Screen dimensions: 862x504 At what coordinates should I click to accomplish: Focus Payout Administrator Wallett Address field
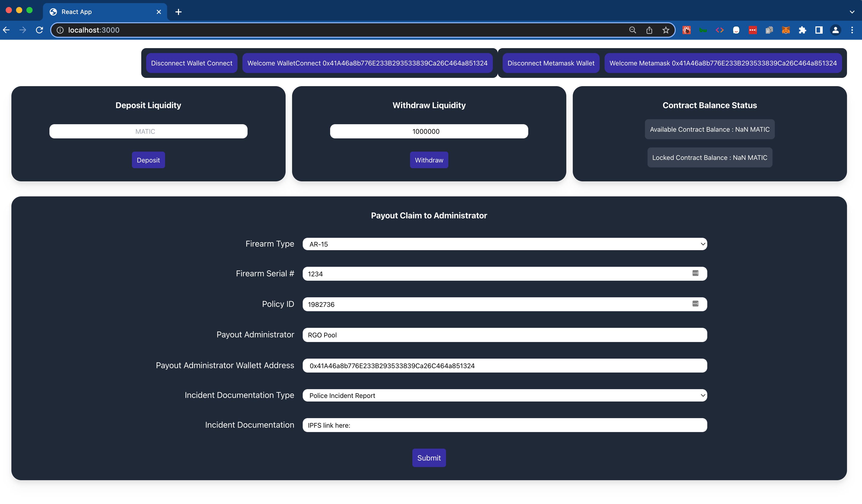(504, 365)
